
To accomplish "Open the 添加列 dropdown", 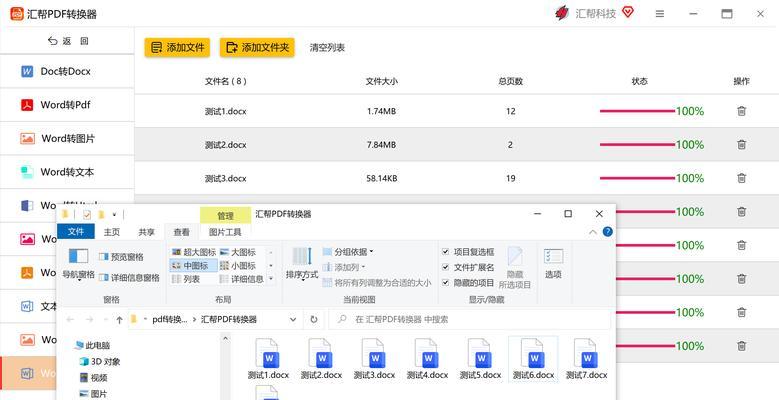I will [344, 267].
